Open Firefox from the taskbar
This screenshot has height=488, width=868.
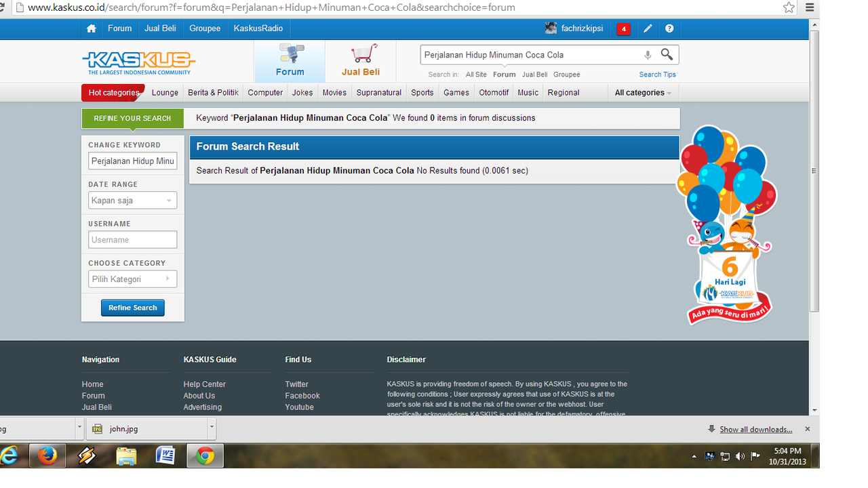[x=47, y=456]
